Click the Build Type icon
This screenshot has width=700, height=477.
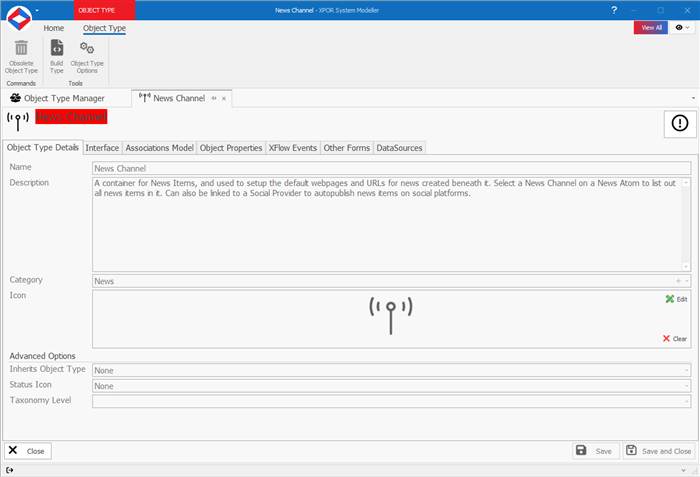(x=57, y=49)
